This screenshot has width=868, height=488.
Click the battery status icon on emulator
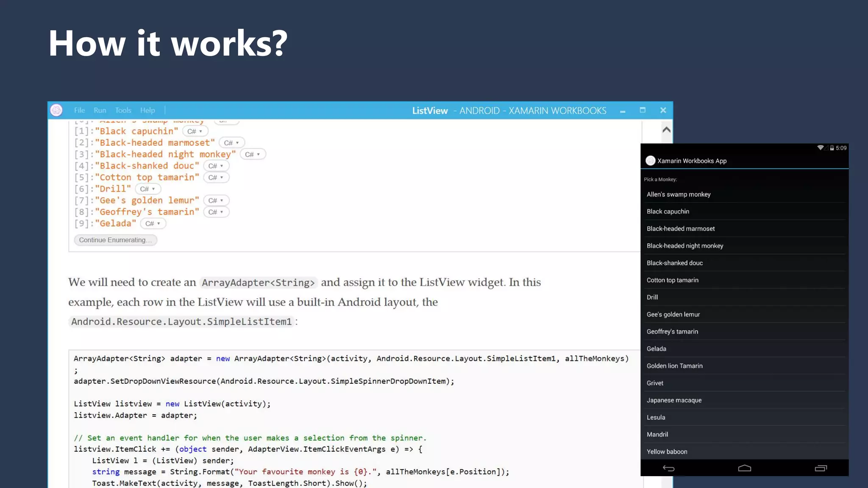[x=832, y=148]
